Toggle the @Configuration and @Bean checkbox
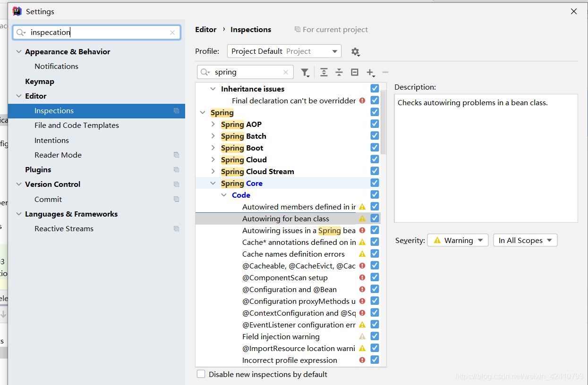This screenshot has height=385, width=588. [375, 289]
